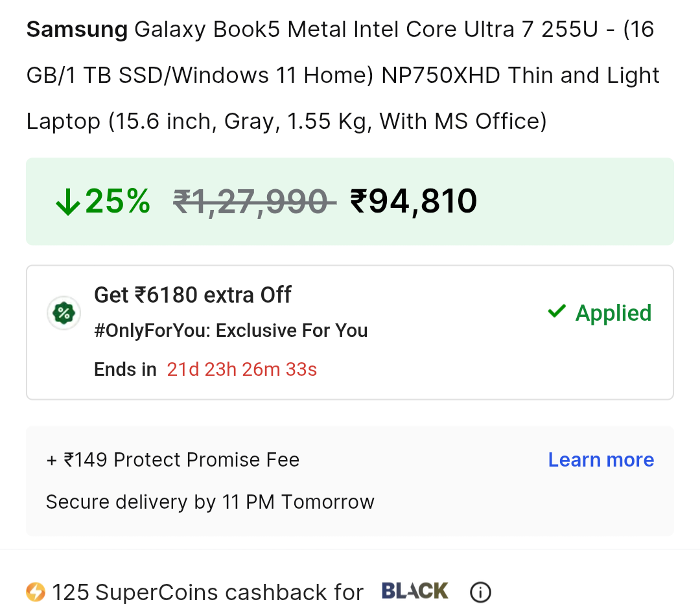This screenshot has width=700, height=604.
Task: Tap Secure delivery by 11 PM Tomorrow
Action: 210,502
